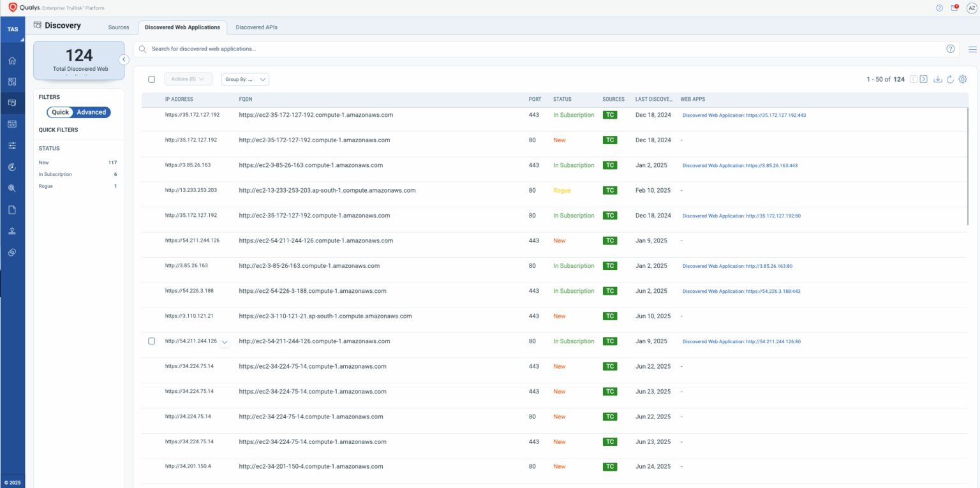Click the Discovery title icon
Image resolution: width=980 pixels, height=488 pixels.
(x=38, y=26)
